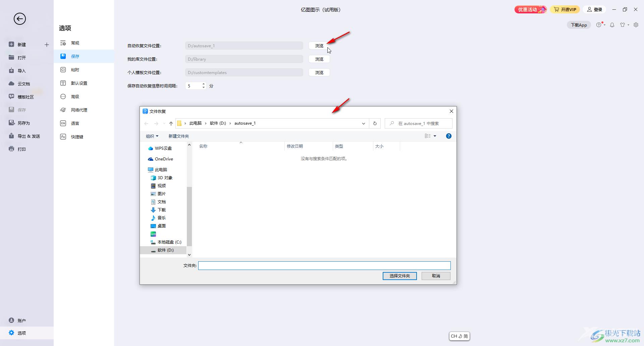Click the dialog back arrow
This screenshot has height=346, width=644.
[x=146, y=123]
